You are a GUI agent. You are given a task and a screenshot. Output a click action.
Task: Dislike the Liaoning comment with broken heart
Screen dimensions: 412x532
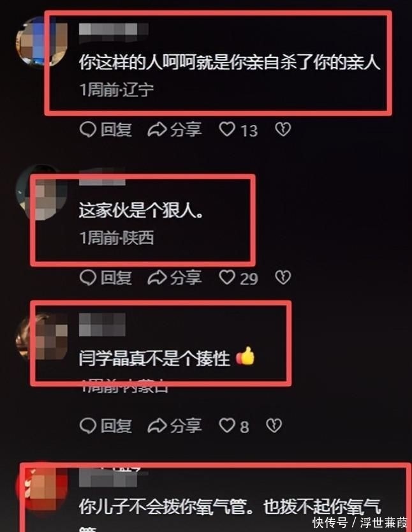point(283,129)
